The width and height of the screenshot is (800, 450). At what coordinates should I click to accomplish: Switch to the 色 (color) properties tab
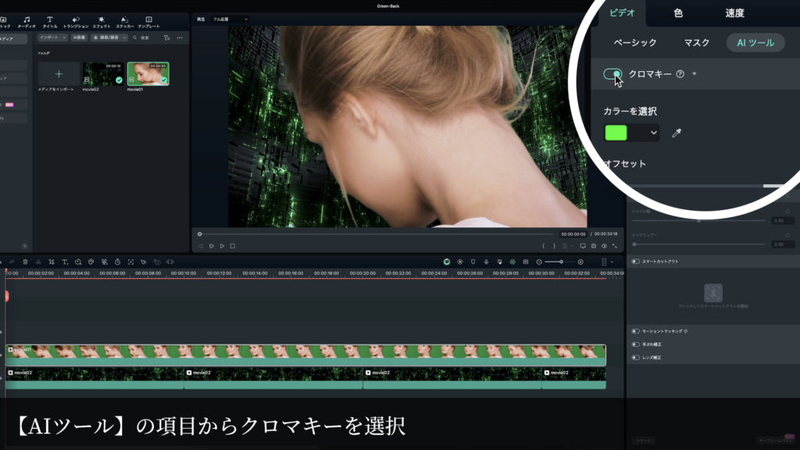click(x=678, y=13)
